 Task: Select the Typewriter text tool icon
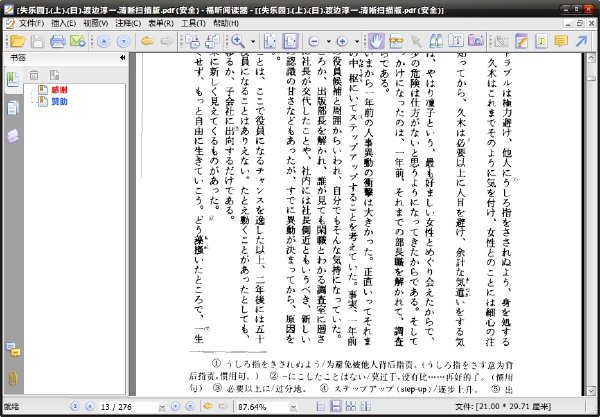coord(456,41)
